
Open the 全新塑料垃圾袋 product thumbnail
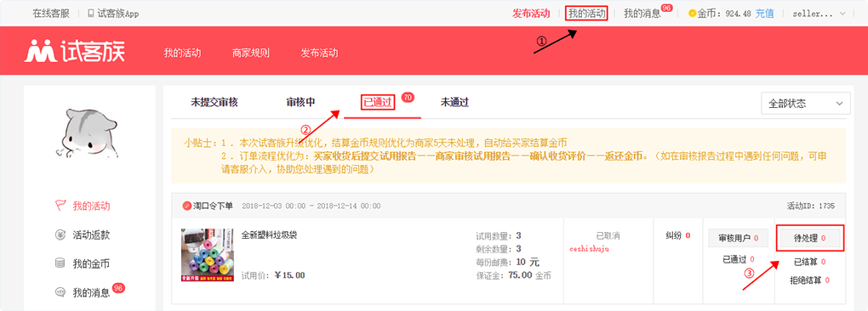tap(207, 255)
